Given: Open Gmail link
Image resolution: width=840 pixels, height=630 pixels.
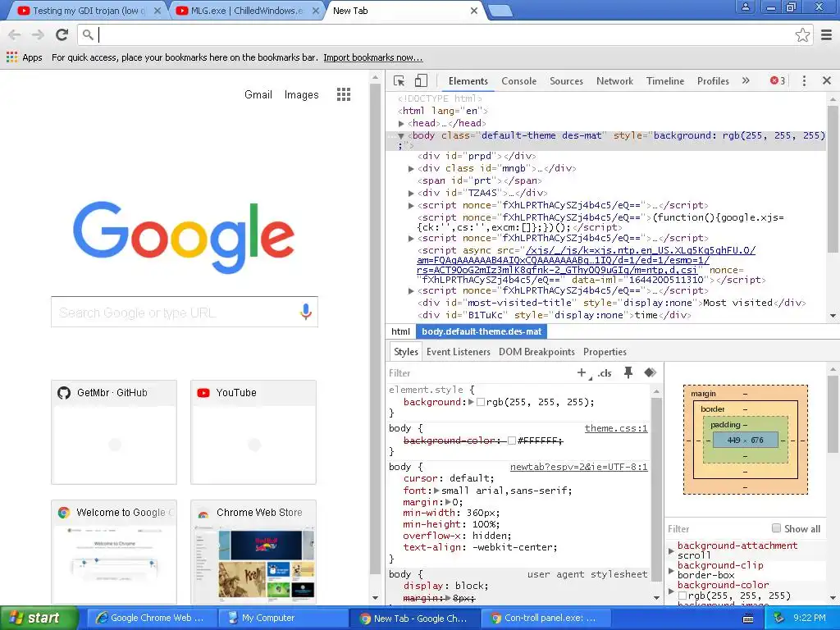Looking at the screenshot, I should (x=258, y=95).
